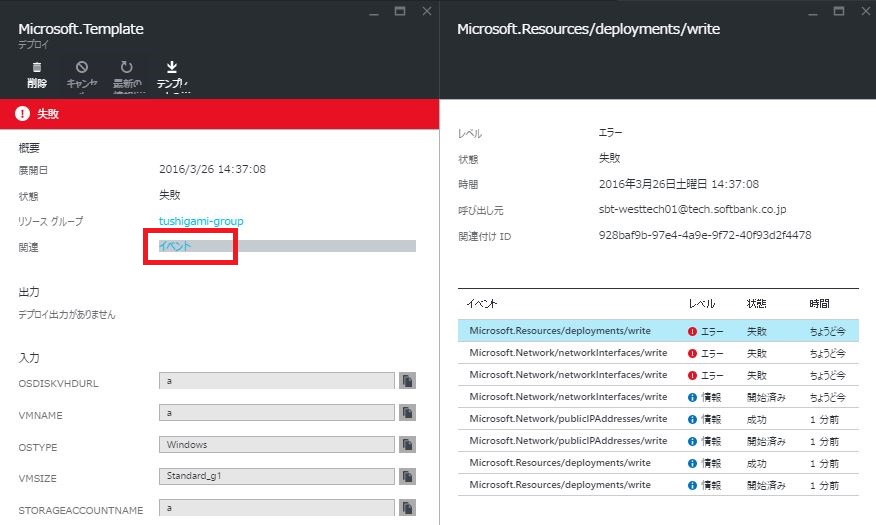Copy the VMNAME value with its copy icon
Screen dimensions: 876x525
(407, 413)
